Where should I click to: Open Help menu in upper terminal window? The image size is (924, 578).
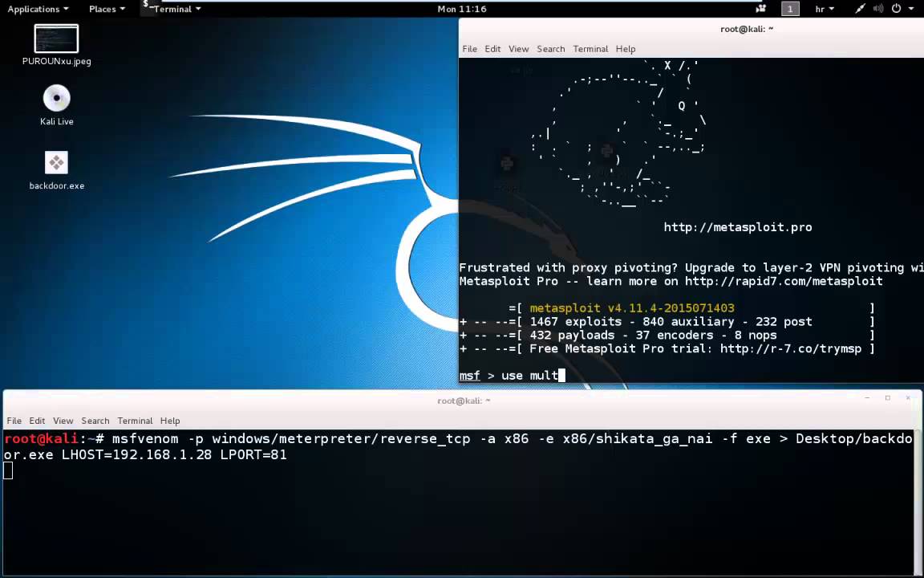tap(626, 49)
